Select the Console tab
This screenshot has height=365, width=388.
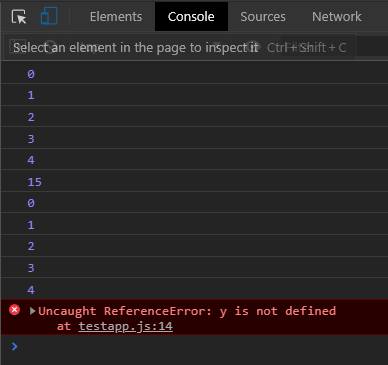(191, 17)
